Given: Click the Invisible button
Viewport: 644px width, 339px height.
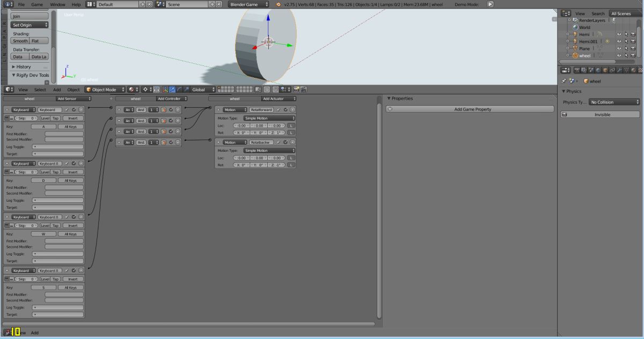Looking at the screenshot, I should pos(601,114).
